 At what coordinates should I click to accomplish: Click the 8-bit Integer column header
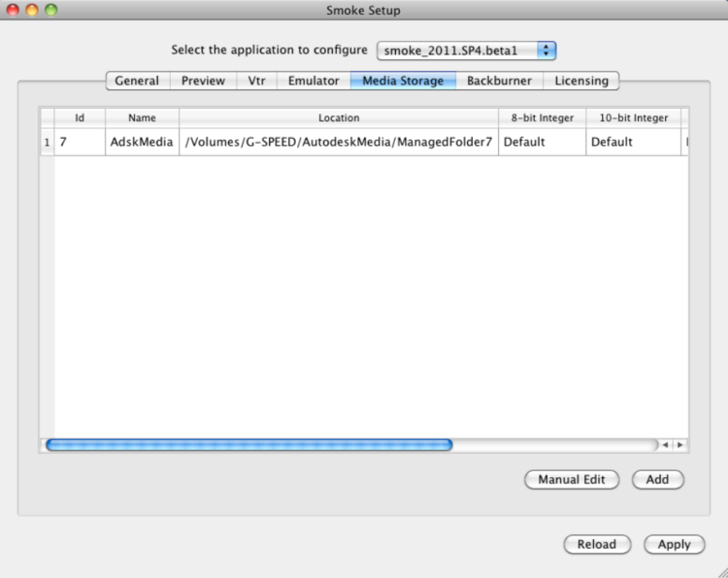point(543,118)
